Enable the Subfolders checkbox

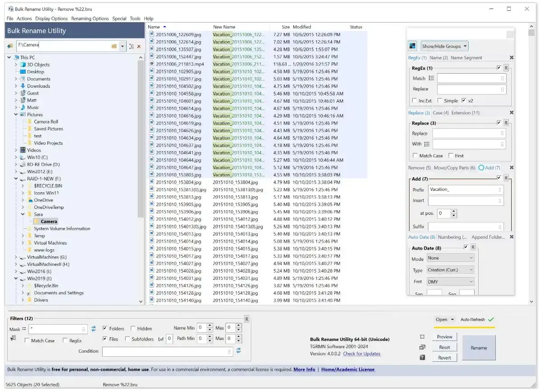click(127, 339)
